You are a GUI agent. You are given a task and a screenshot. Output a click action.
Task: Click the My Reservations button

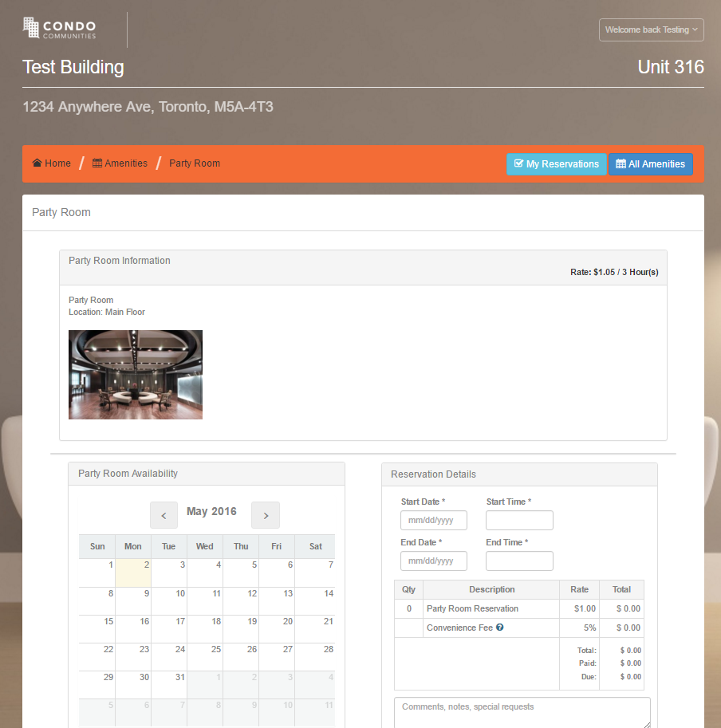click(x=556, y=164)
